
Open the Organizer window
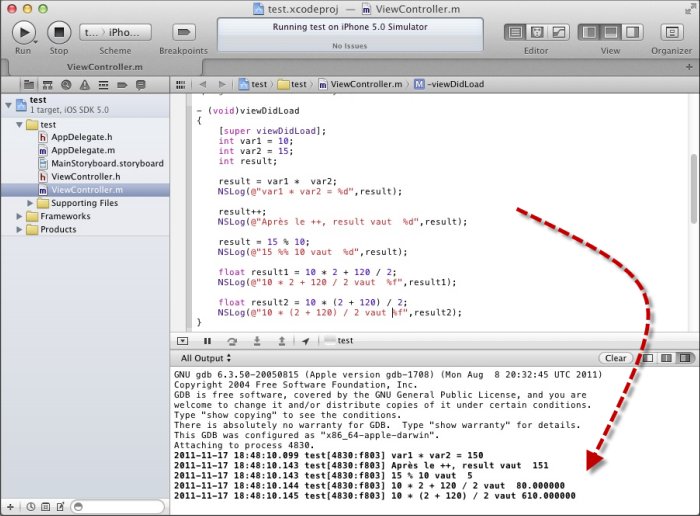(671, 32)
